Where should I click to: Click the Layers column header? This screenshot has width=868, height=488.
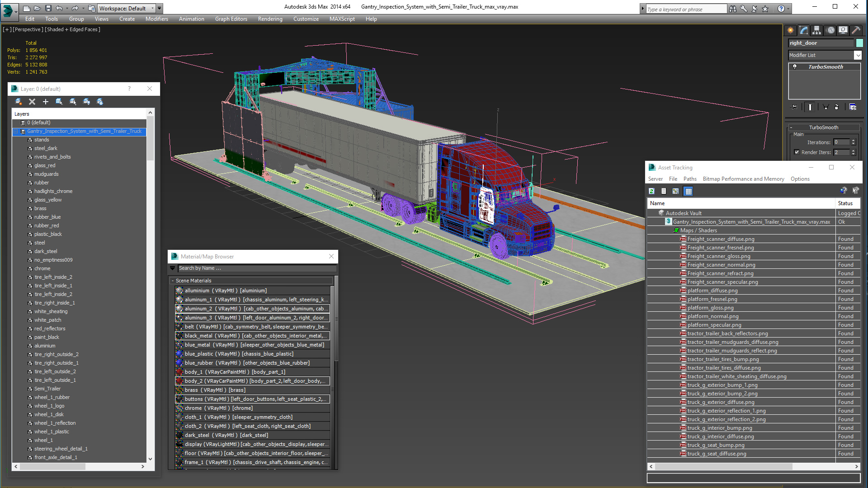coord(79,114)
